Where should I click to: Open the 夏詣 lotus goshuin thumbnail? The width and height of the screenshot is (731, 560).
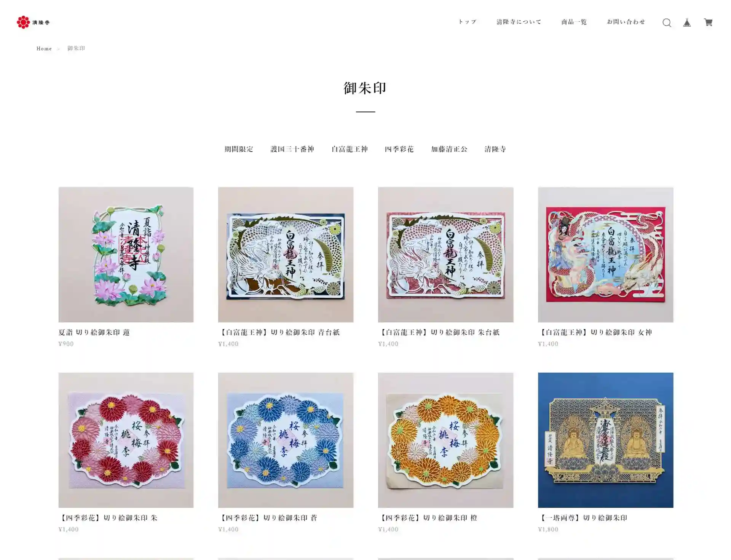pyautogui.click(x=126, y=255)
